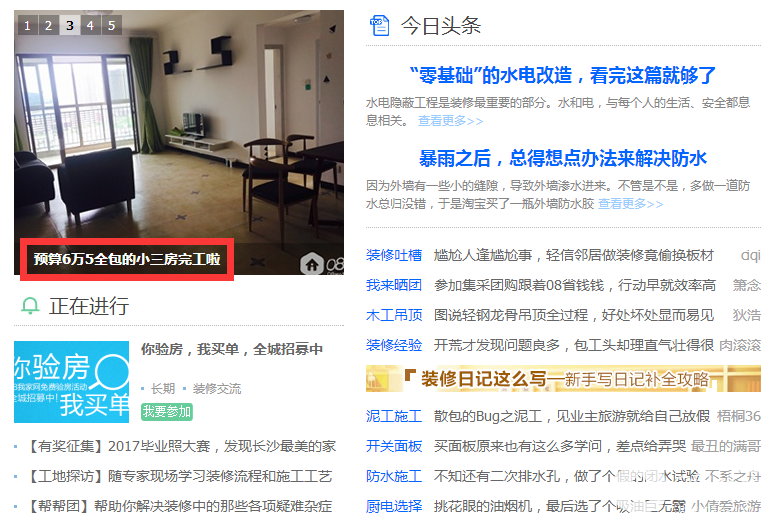Click the house logo on the slideshow image
Image resolution: width=769 pixels, height=522 pixels.
pyautogui.click(x=312, y=264)
